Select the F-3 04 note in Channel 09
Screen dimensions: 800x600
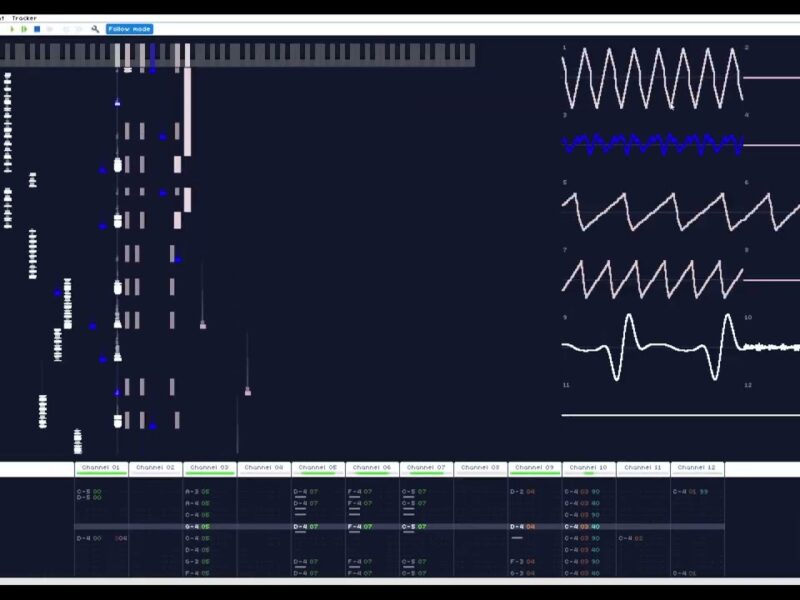coord(522,562)
